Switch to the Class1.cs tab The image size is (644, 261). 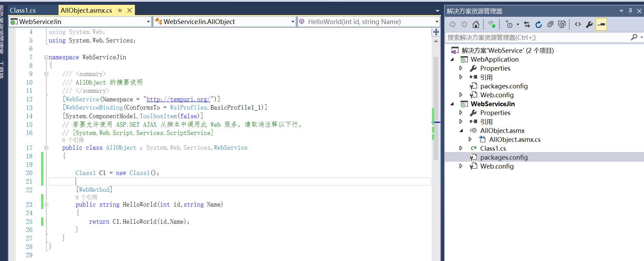tap(23, 10)
